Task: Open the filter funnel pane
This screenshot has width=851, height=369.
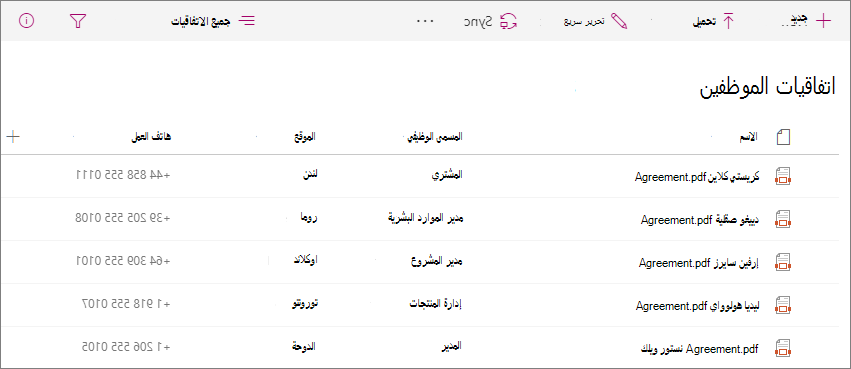Action: pos(78,21)
